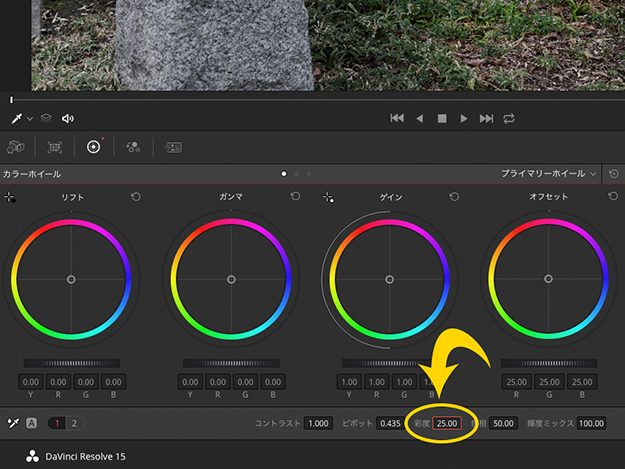
Task: Open the Motion Effects palette icon
Action: 172,146
